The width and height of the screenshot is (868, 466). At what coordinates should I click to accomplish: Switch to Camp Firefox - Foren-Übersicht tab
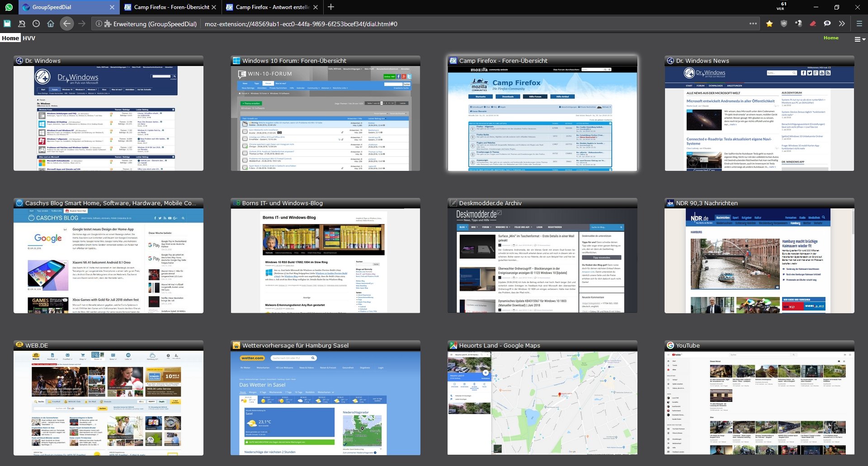[171, 7]
